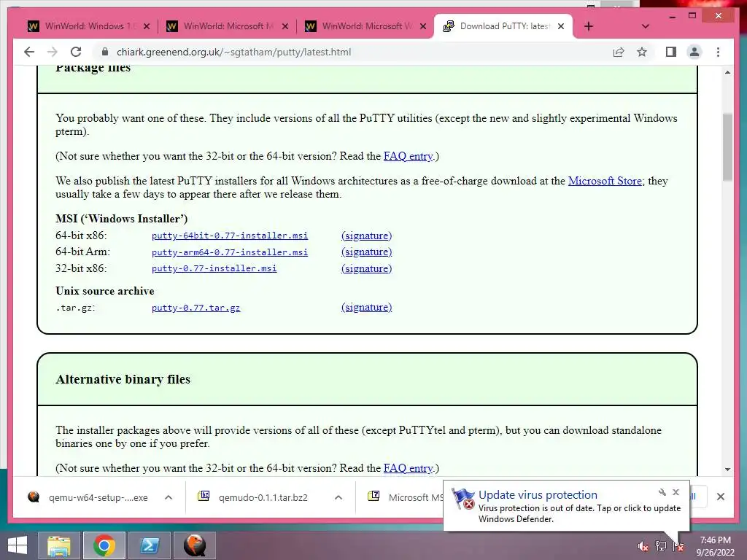Share this page via share icon
The height and width of the screenshot is (560, 747).
click(619, 52)
